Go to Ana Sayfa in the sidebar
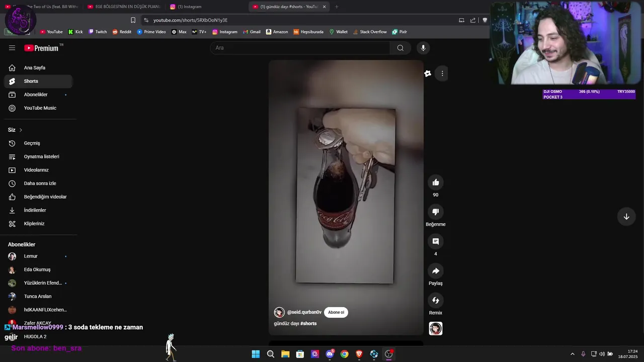 [x=38, y=68]
